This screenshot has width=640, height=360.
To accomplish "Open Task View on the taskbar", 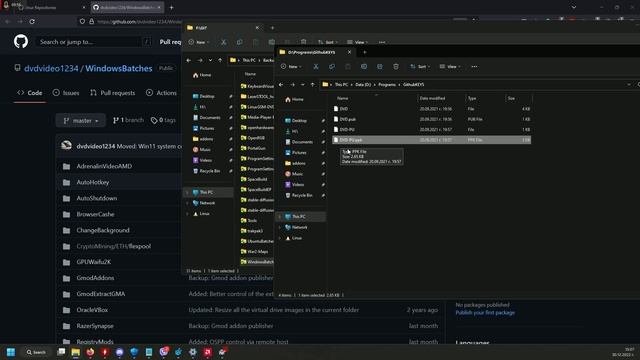I will pyautogui.click(x=61, y=352).
